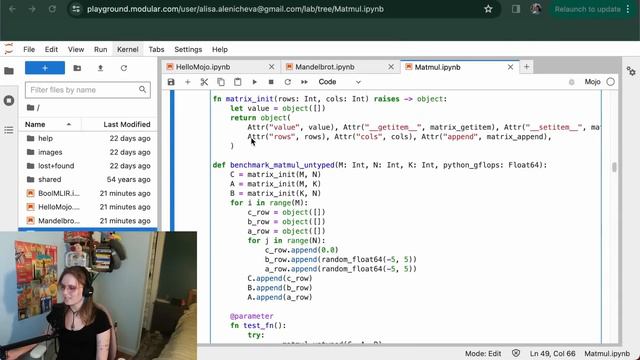
Task: Select the BoolMLIR notebook file
Action: click(88, 193)
